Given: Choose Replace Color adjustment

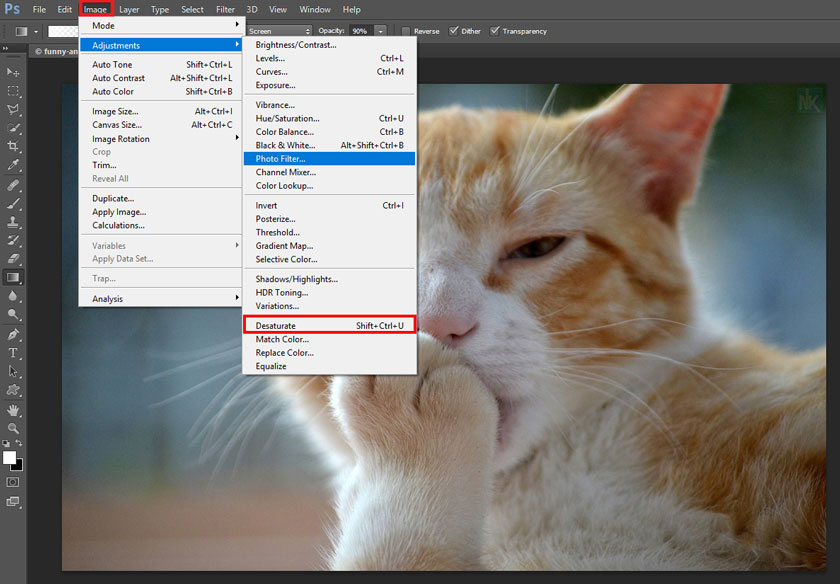Looking at the screenshot, I should coord(329,353).
